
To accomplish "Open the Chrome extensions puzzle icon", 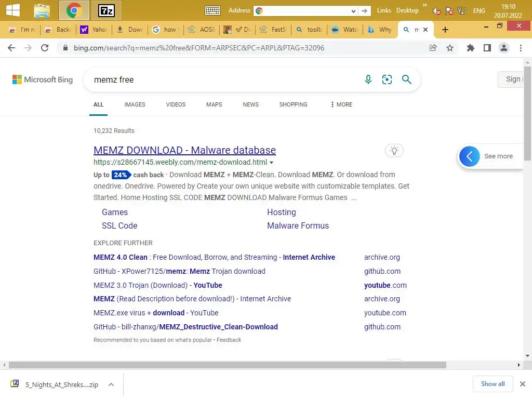I will point(471,48).
